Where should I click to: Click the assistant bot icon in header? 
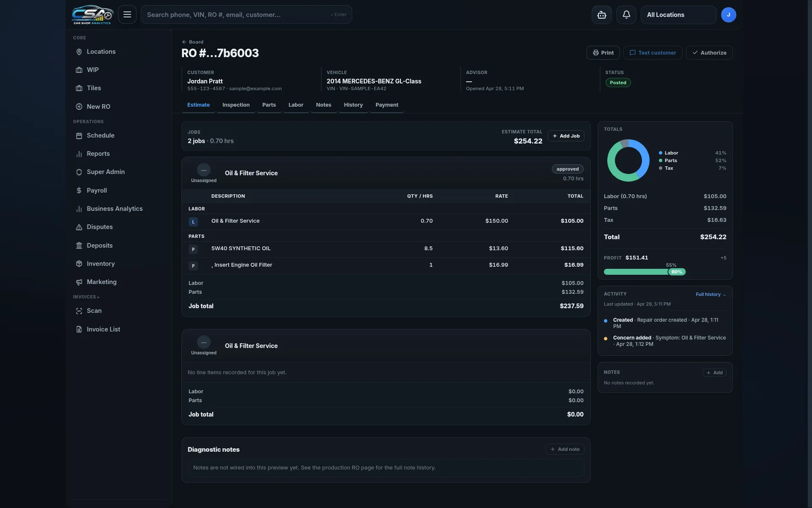pyautogui.click(x=601, y=15)
